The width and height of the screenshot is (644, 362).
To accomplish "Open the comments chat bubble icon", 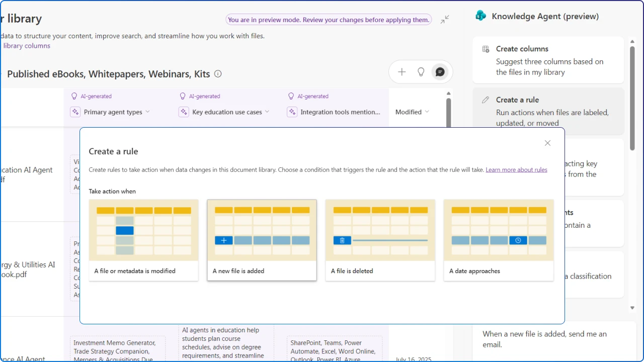I will [x=440, y=72].
